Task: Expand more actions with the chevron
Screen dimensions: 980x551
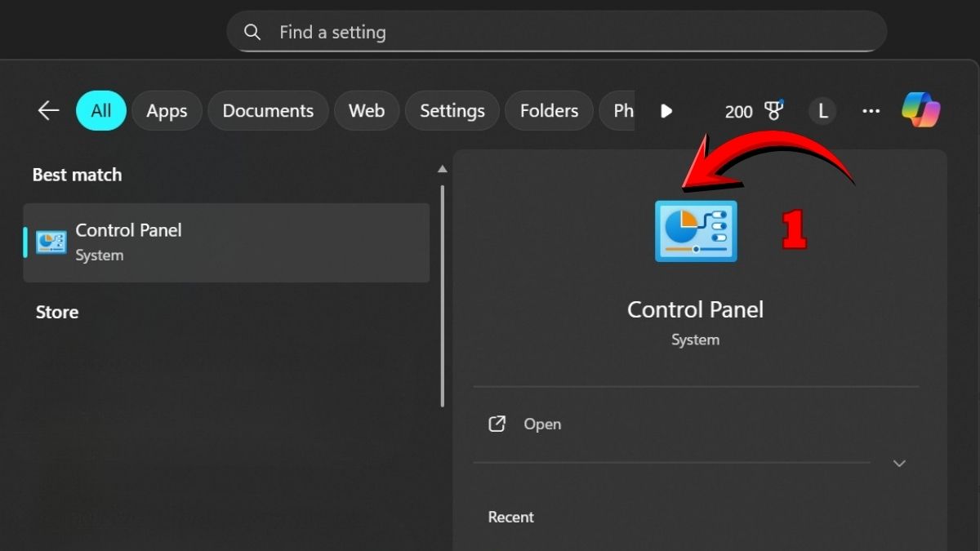Action: 899,463
